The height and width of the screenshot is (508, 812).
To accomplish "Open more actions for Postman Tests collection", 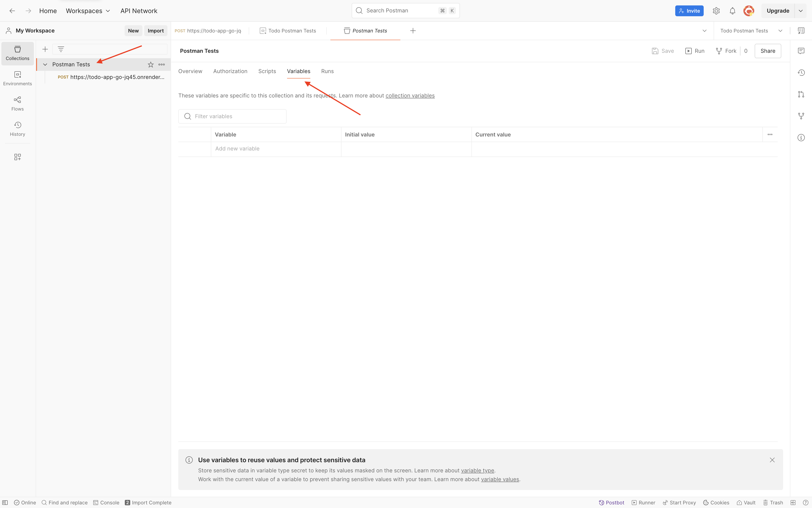I will [162, 65].
